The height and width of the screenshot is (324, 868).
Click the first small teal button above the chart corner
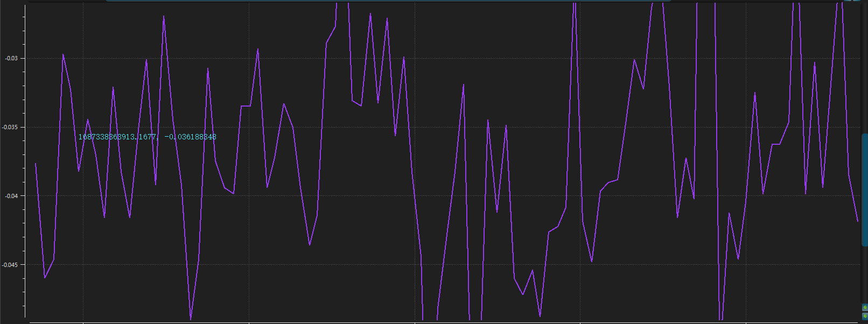848,1
